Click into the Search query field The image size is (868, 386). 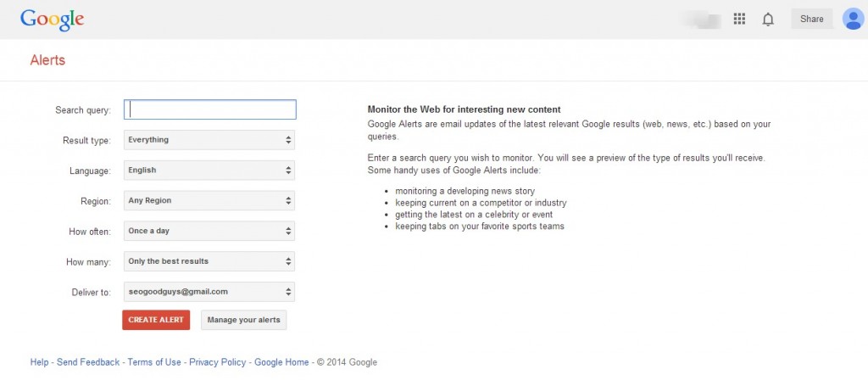210,109
